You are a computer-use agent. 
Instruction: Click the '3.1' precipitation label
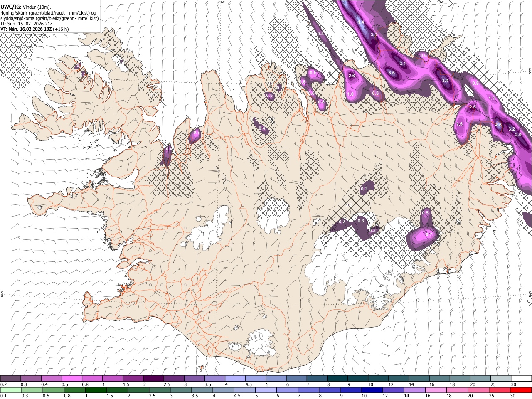pyautogui.click(x=402, y=64)
